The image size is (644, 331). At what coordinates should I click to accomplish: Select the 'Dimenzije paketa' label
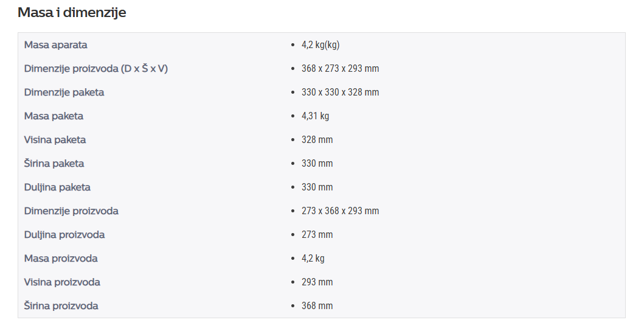pyautogui.click(x=64, y=92)
